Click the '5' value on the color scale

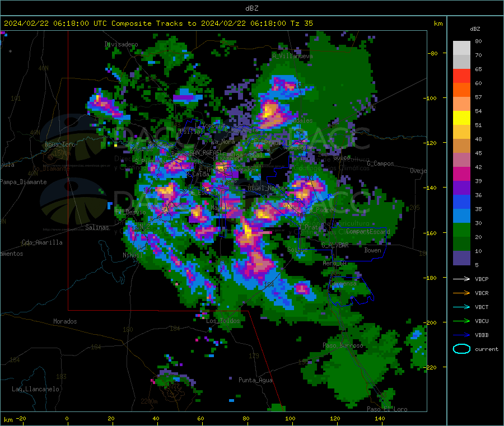click(477, 265)
